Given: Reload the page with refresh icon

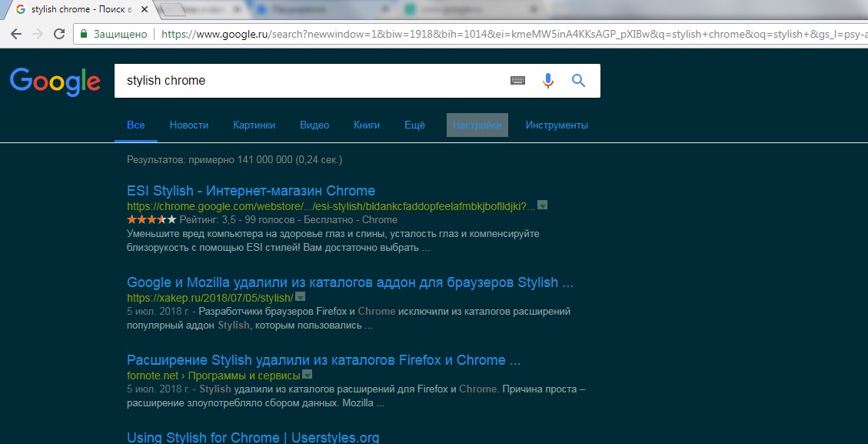Looking at the screenshot, I should (59, 34).
